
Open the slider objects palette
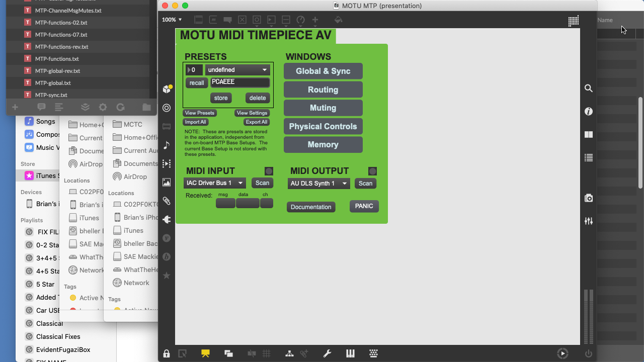[286, 20]
